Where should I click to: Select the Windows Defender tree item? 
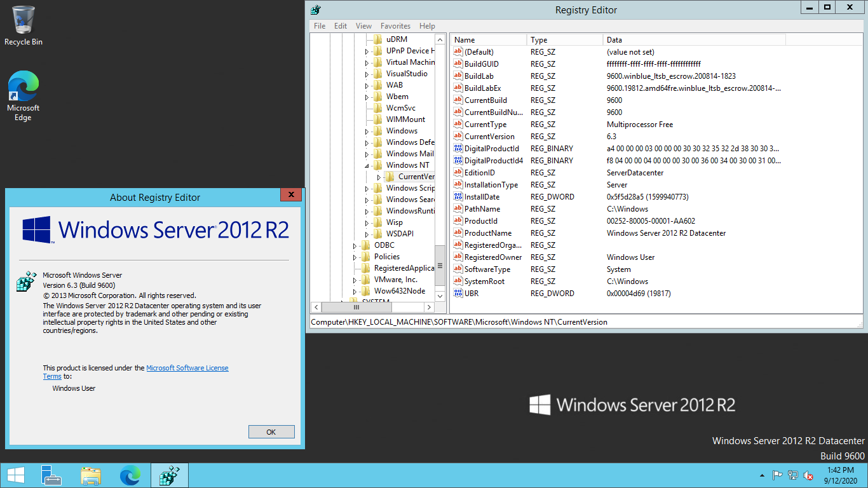pos(410,142)
